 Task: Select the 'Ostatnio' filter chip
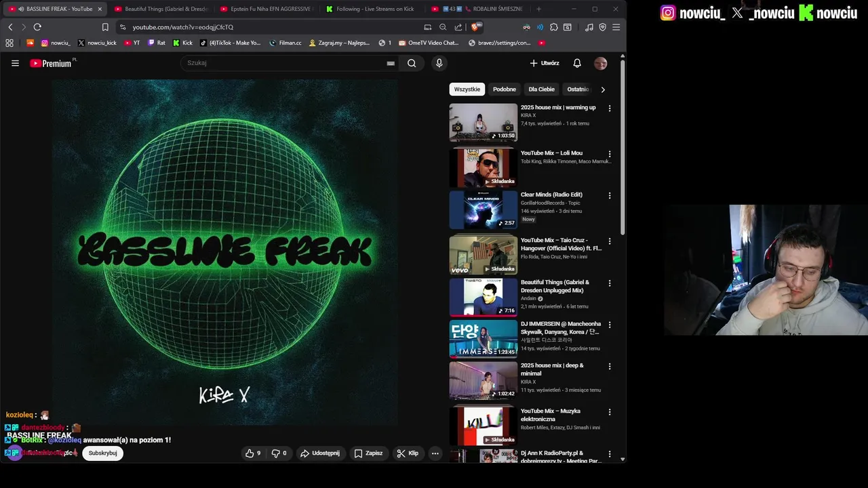pos(578,89)
